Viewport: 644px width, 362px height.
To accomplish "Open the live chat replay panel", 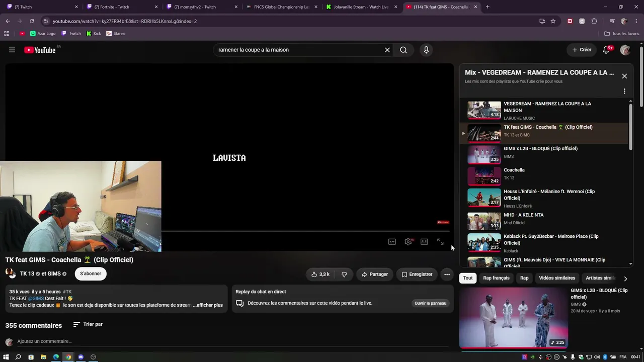I will pos(430,303).
